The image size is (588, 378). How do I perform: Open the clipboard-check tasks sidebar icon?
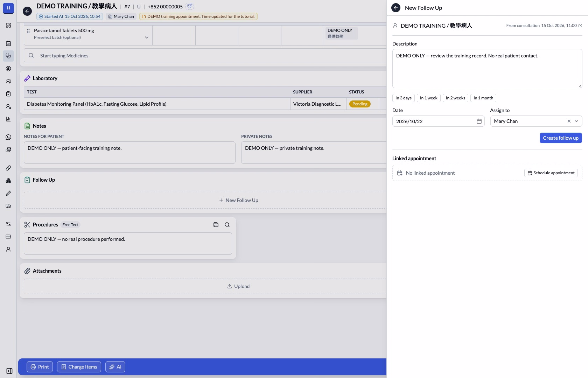(x=8, y=94)
